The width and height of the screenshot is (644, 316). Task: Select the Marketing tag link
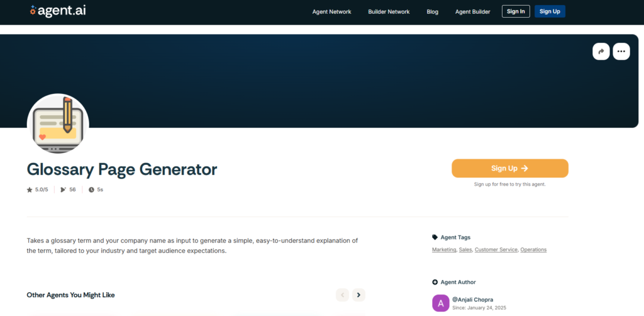coord(444,250)
